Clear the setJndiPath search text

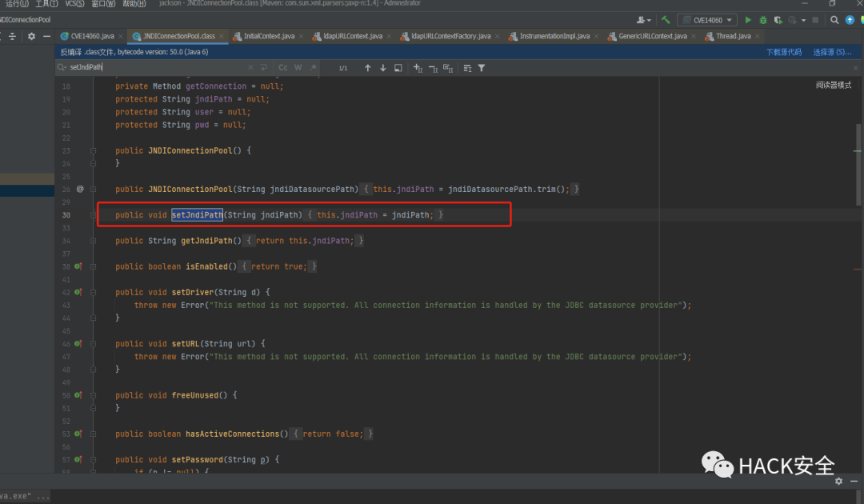click(250, 67)
